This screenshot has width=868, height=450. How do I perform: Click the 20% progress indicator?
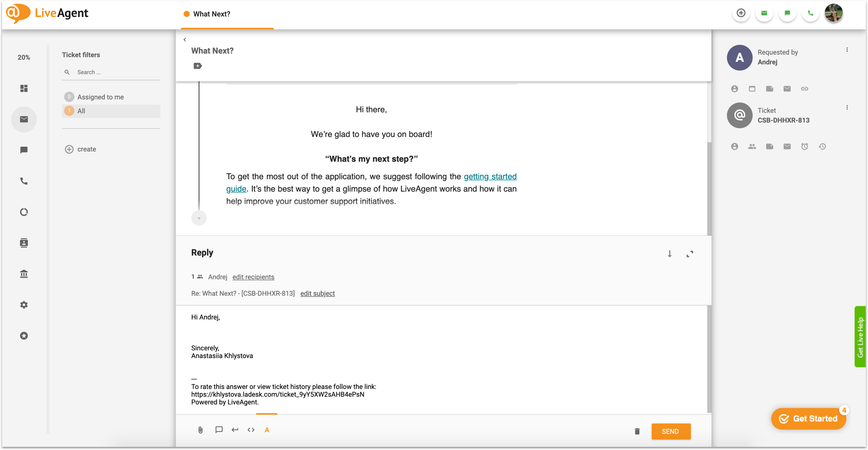(24, 57)
